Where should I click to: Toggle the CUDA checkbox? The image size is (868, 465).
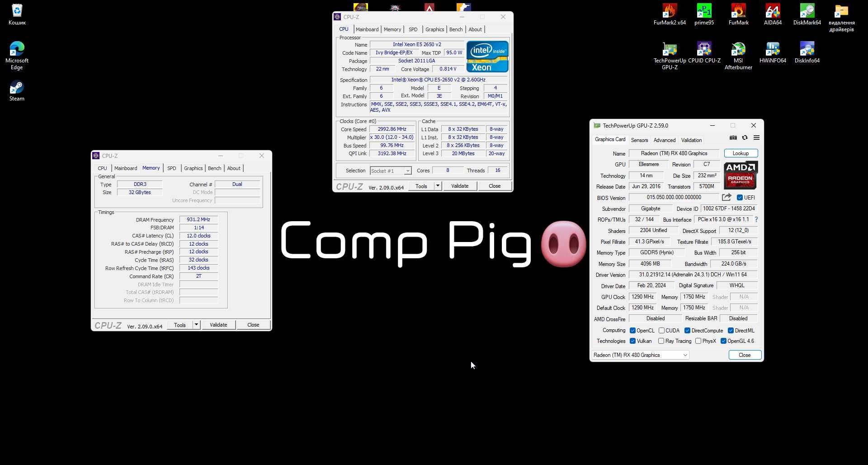coord(661,331)
